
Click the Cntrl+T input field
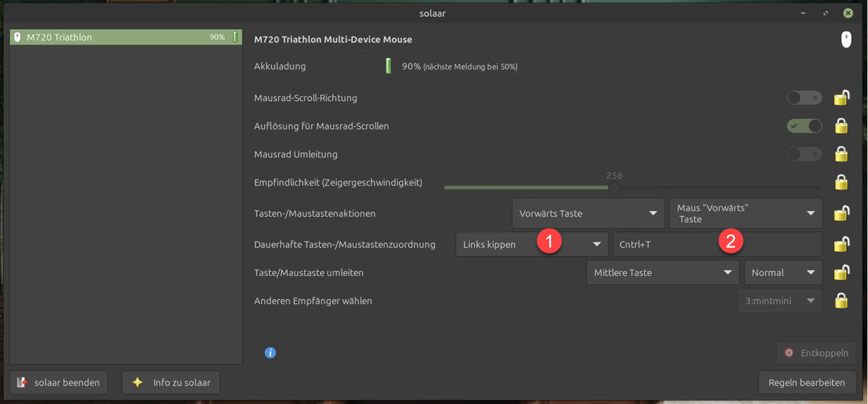click(717, 245)
